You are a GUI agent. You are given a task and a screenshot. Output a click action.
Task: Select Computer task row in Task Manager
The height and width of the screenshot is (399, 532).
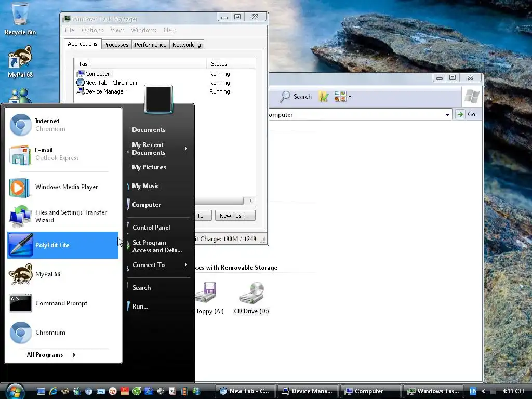click(x=165, y=74)
